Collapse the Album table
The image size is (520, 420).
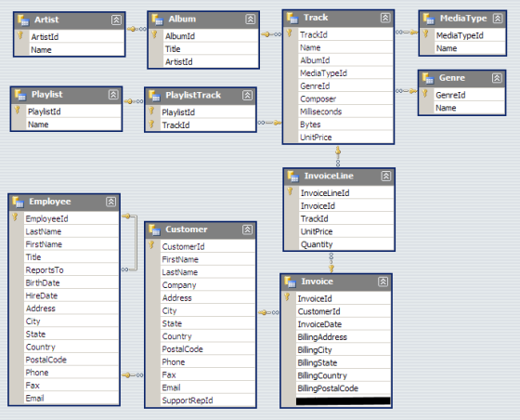[x=251, y=20]
